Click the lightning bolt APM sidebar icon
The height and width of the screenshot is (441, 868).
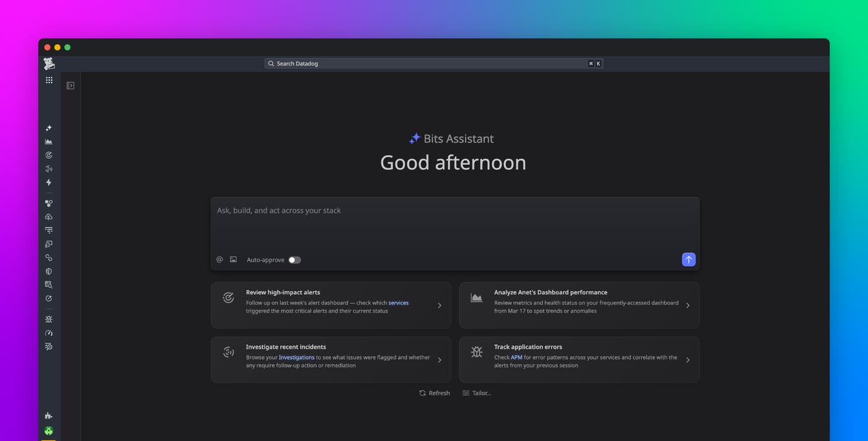click(x=48, y=182)
